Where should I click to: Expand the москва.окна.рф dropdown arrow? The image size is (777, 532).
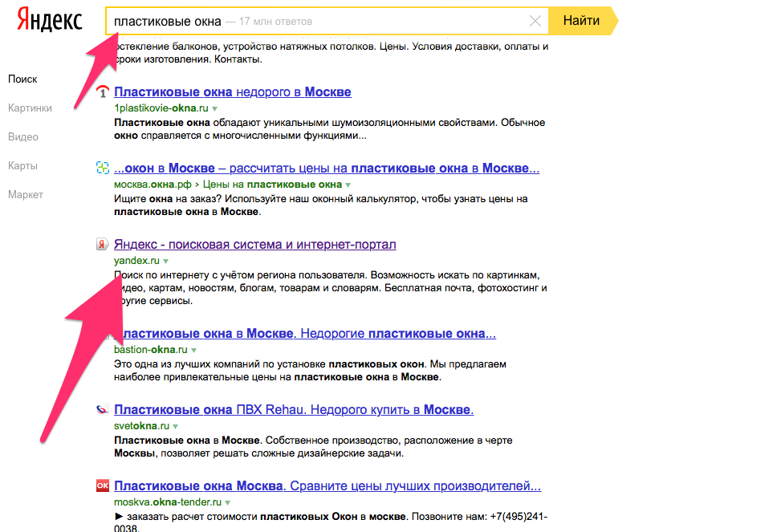tap(348, 185)
